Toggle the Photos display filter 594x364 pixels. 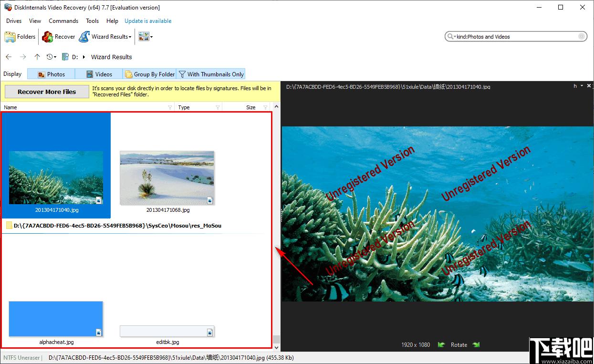tap(51, 74)
